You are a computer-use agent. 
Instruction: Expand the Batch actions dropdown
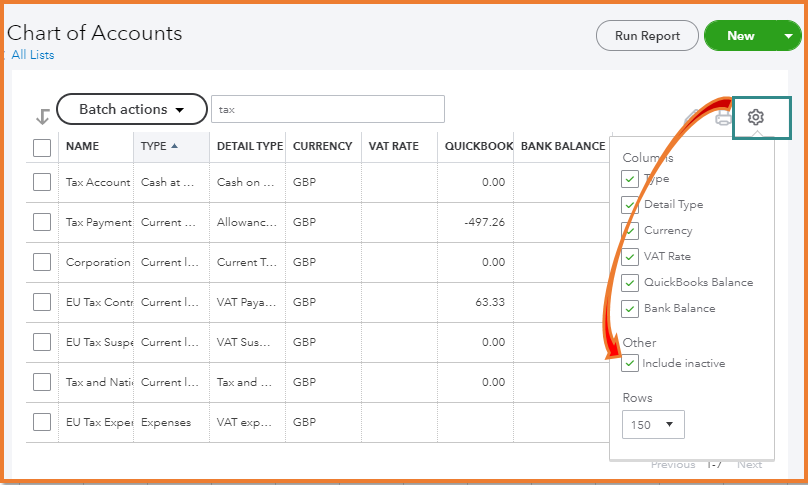(x=132, y=109)
